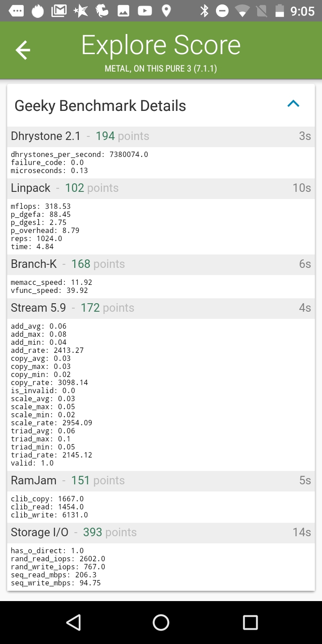Image resolution: width=322 pixels, height=644 pixels.
Task: Tap the battery icon in the status bar
Action: point(280,11)
